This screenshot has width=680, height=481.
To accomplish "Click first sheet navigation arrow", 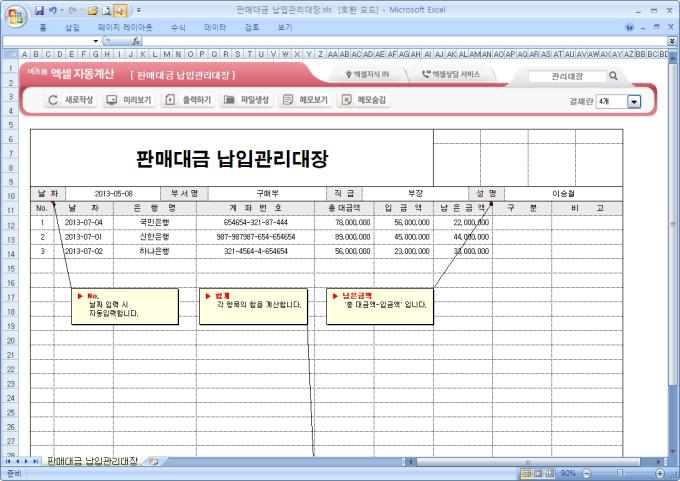I will [8, 461].
